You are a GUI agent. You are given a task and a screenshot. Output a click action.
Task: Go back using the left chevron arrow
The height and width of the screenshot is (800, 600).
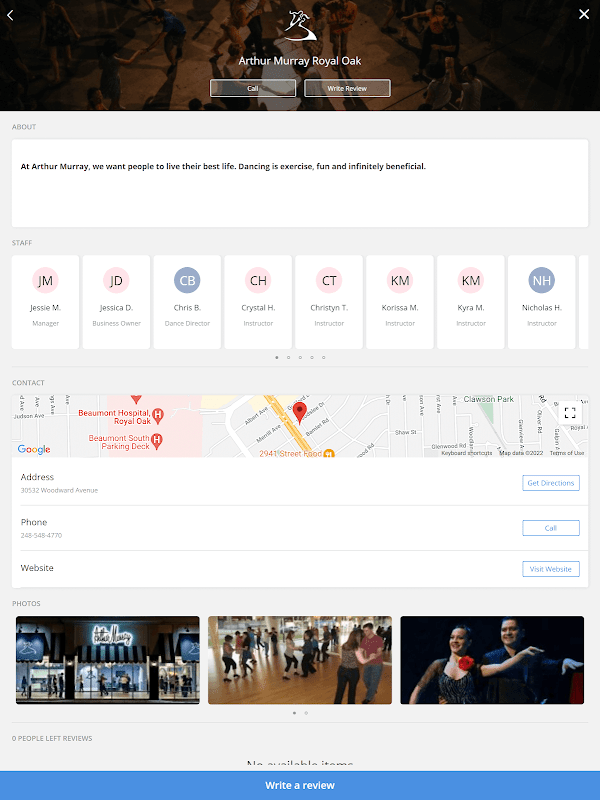pyautogui.click(x=10, y=15)
